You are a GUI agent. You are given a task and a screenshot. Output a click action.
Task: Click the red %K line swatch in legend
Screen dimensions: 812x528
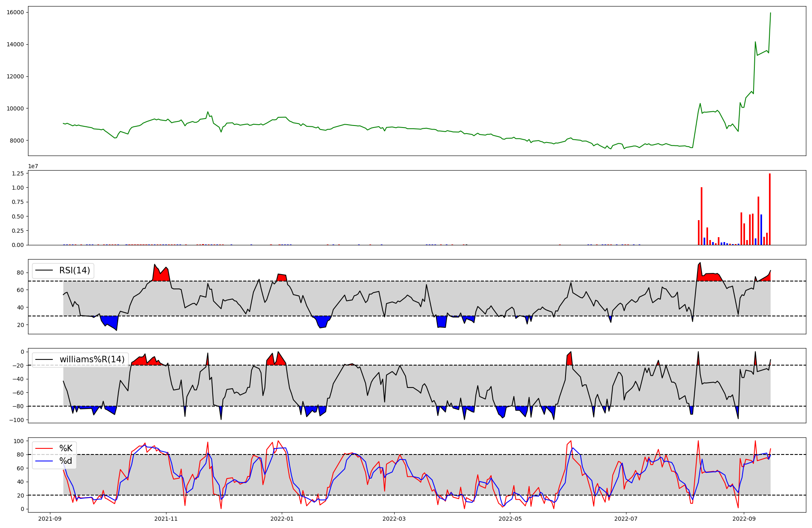point(44,448)
